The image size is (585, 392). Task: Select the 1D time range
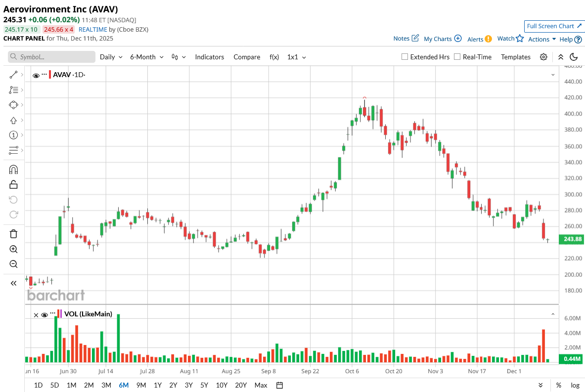[x=38, y=385]
